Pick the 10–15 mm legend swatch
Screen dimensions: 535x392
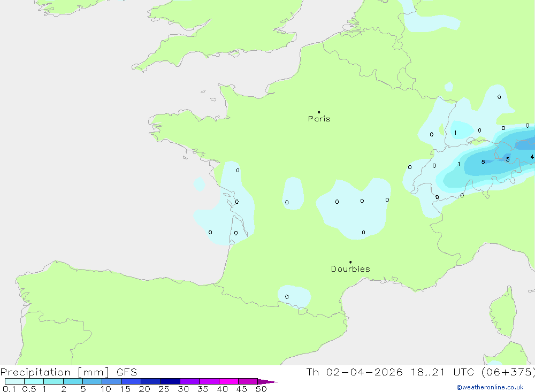[x=112, y=381]
